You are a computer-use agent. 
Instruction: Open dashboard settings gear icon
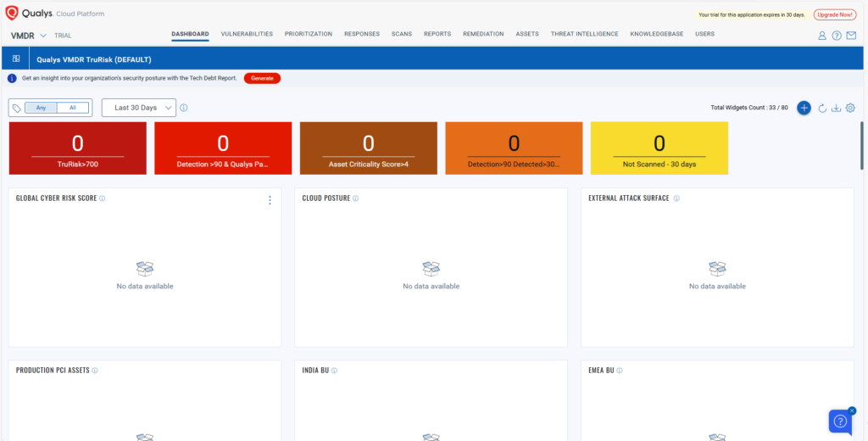tap(850, 108)
